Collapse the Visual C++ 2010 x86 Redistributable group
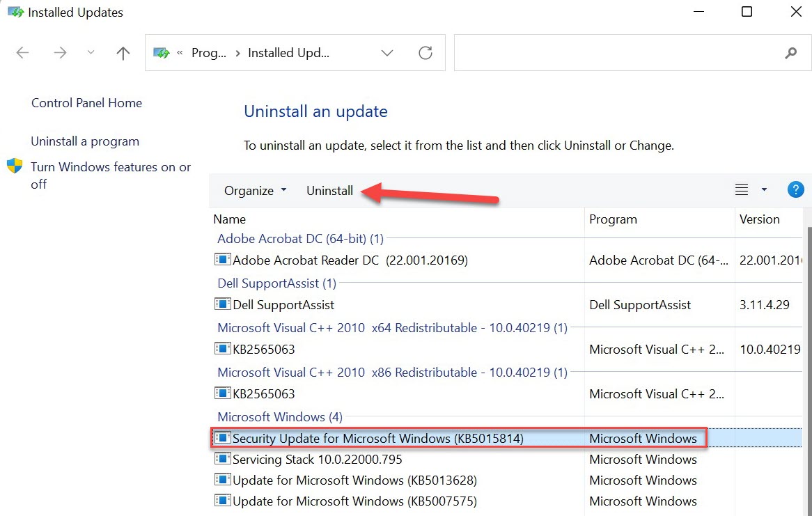 [x=393, y=373]
